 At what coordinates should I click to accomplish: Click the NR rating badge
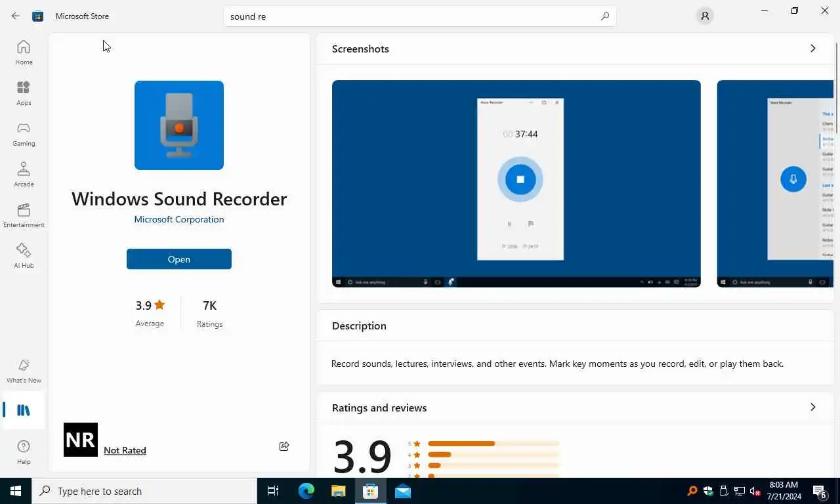click(81, 440)
